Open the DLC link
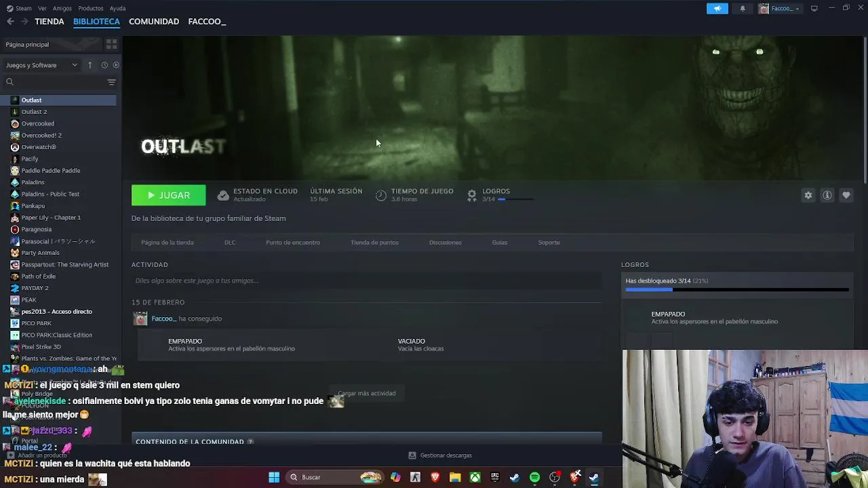 230,243
